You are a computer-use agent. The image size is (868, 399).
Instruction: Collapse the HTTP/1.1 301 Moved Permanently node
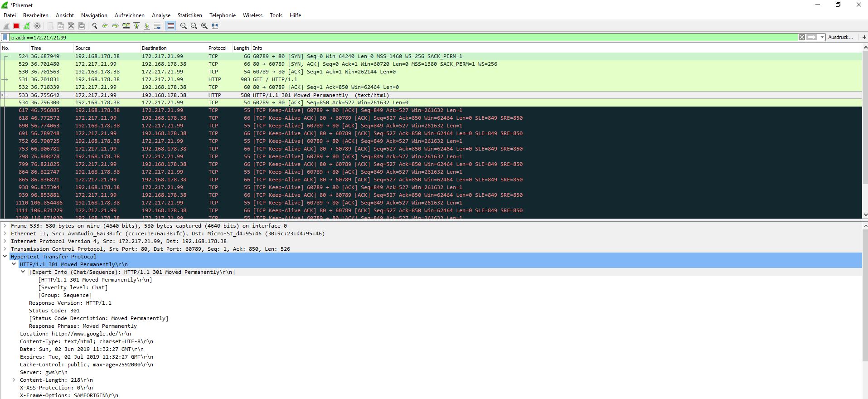[14, 264]
